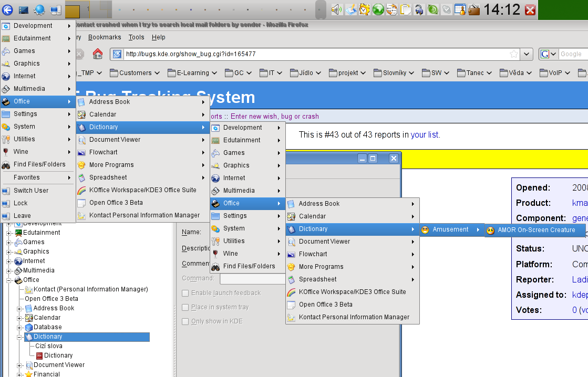Click the speaker volume icon in the panel

337,10
